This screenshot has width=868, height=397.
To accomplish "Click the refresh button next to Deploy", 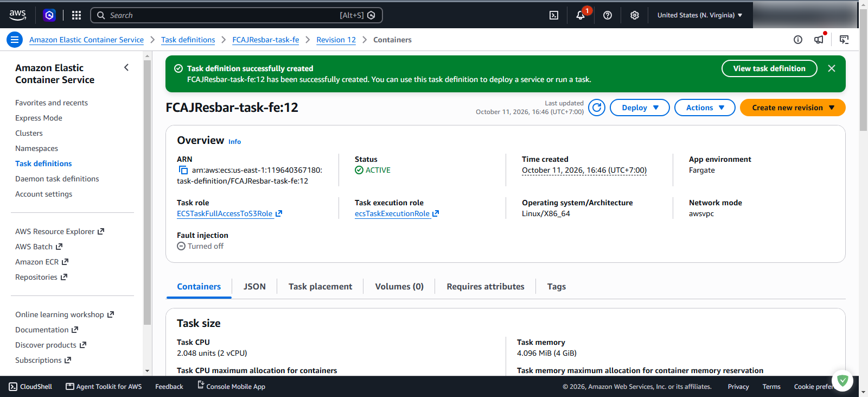I will point(597,108).
